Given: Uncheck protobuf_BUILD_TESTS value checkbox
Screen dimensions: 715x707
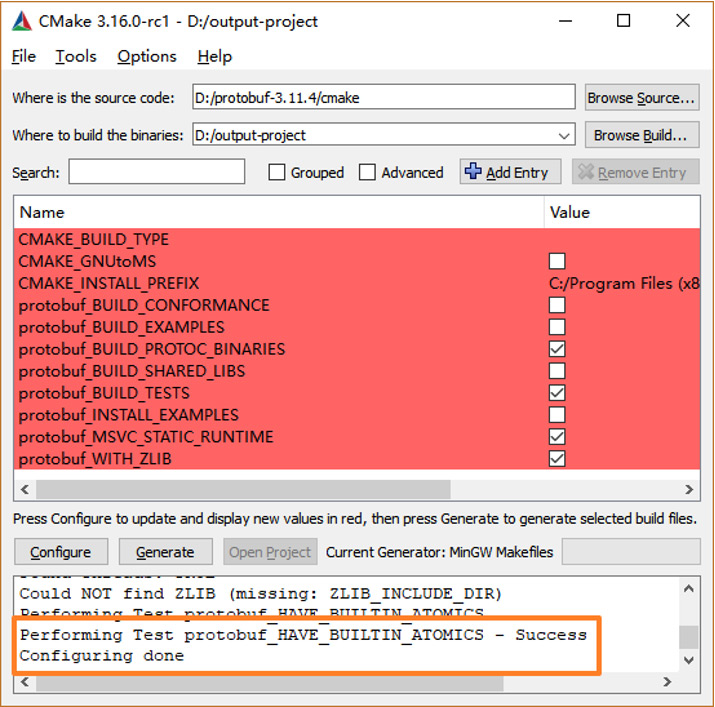Looking at the screenshot, I should (557, 393).
